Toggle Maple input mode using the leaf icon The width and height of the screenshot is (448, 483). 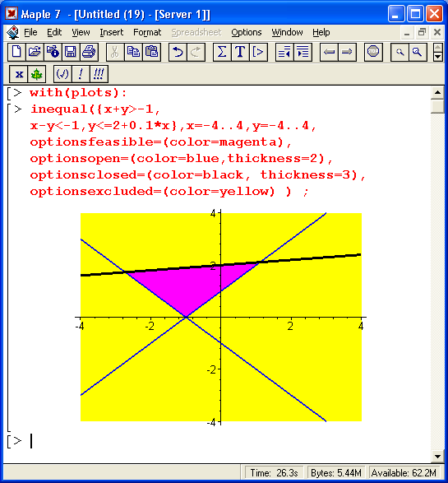pos(37,74)
